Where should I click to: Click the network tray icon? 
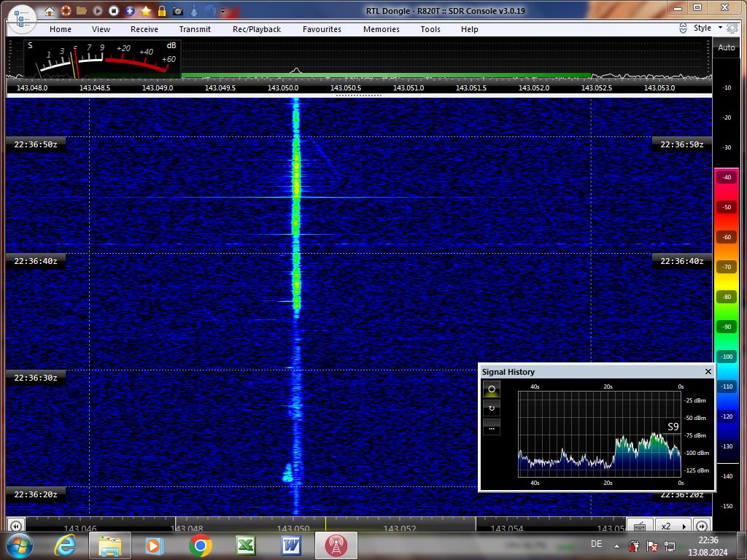point(670,546)
